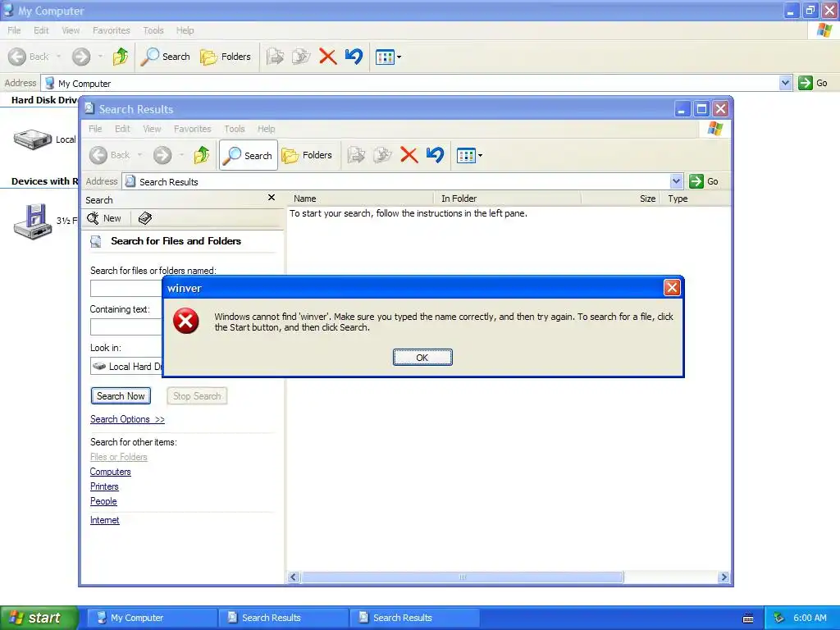Click Back in Search Results toolbar
Image resolution: width=840 pixels, height=630 pixels.
pos(111,155)
